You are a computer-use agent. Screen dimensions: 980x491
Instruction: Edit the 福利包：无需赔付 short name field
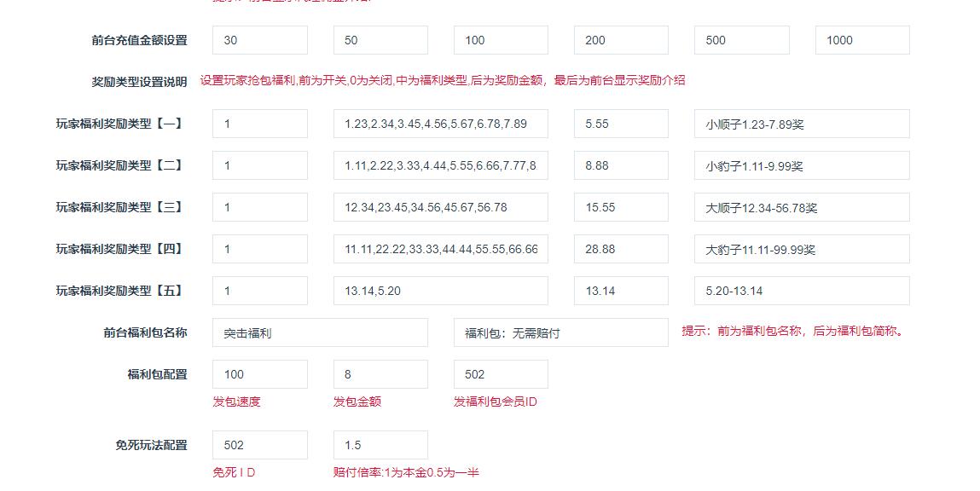(x=561, y=332)
